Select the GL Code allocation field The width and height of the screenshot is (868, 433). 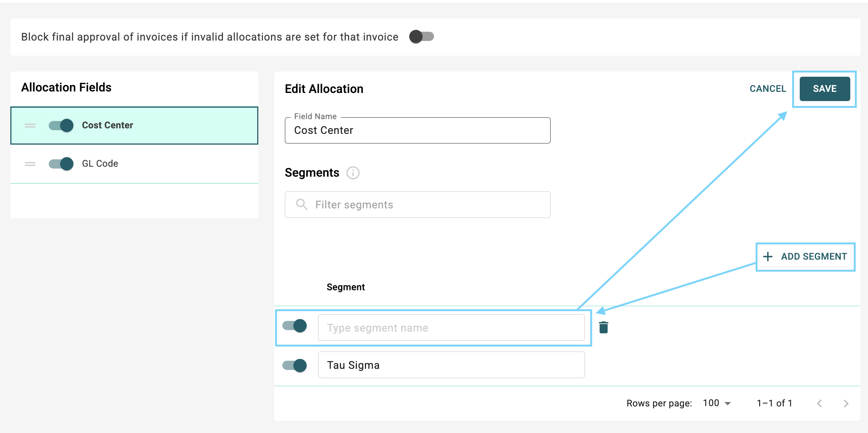(x=100, y=164)
